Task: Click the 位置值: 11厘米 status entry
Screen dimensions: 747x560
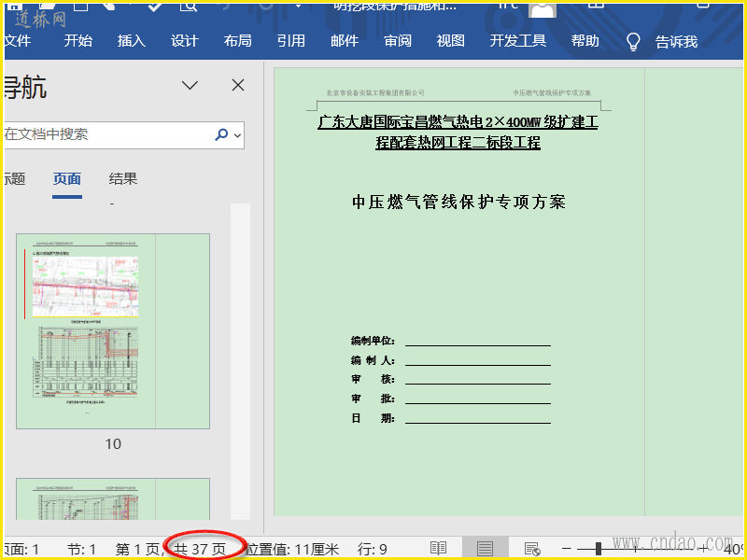Action: [x=292, y=550]
